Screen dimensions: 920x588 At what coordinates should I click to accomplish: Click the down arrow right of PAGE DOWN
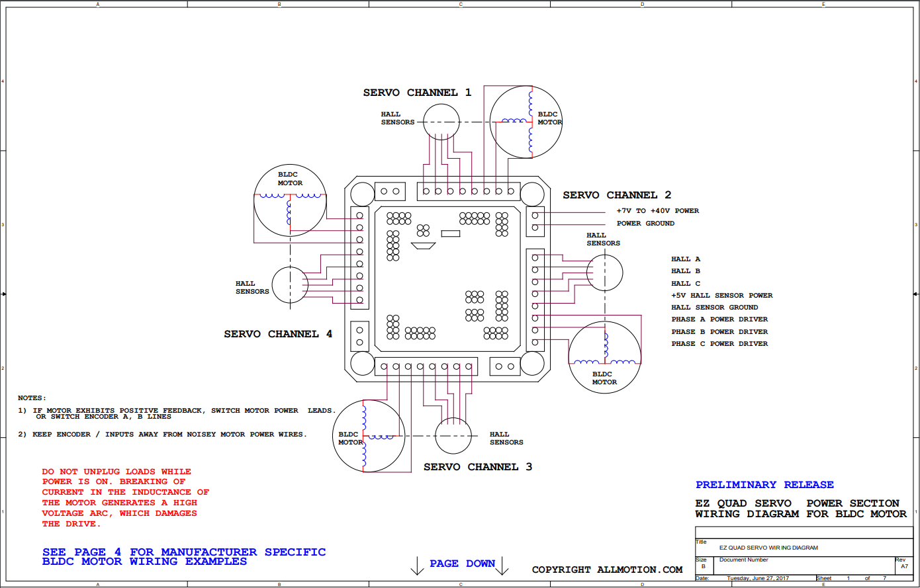pos(502,566)
